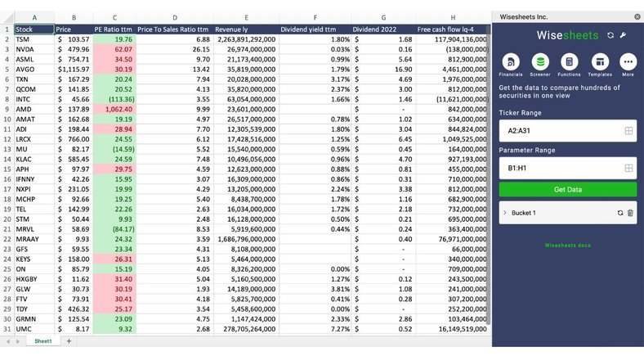
Task: Select KLAC's price 585.45 cell
Action: point(74,159)
